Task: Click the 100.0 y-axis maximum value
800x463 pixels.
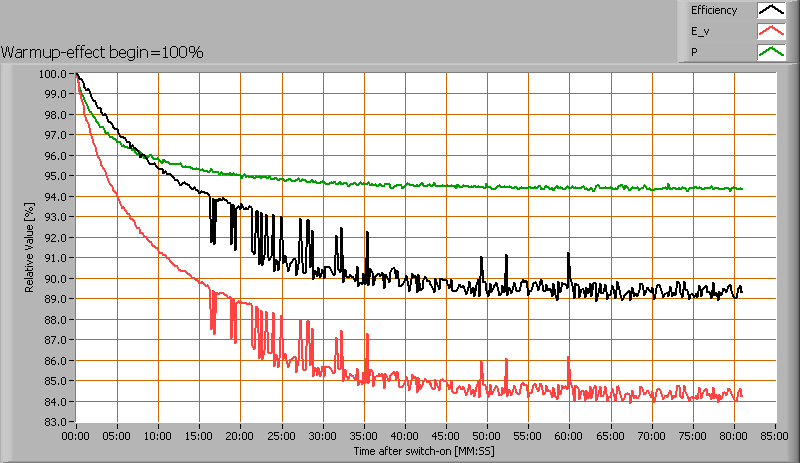Action: tap(54, 74)
